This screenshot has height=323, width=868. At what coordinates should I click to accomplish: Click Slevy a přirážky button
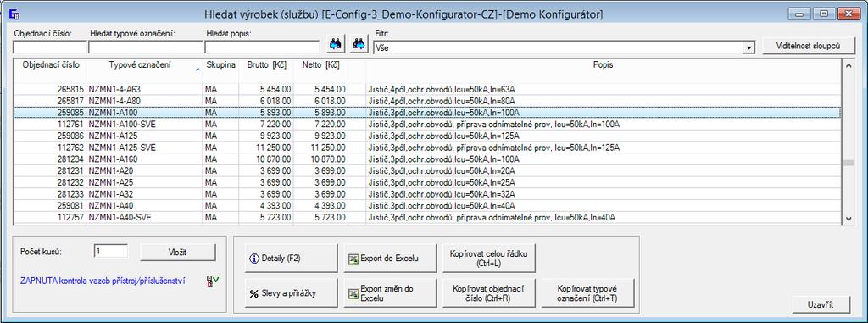[x=291, y=293]
